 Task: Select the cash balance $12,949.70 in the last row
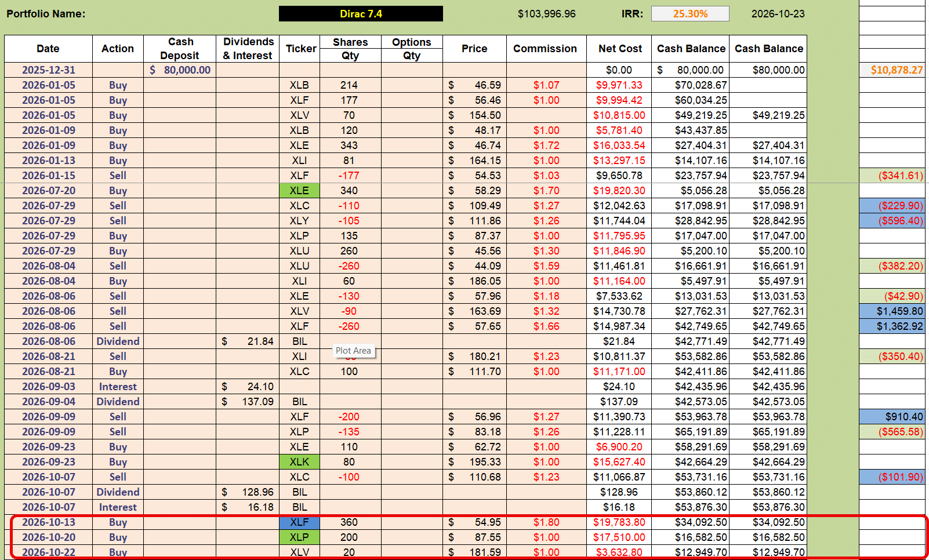pyautogui.click(x=691, y=552)
